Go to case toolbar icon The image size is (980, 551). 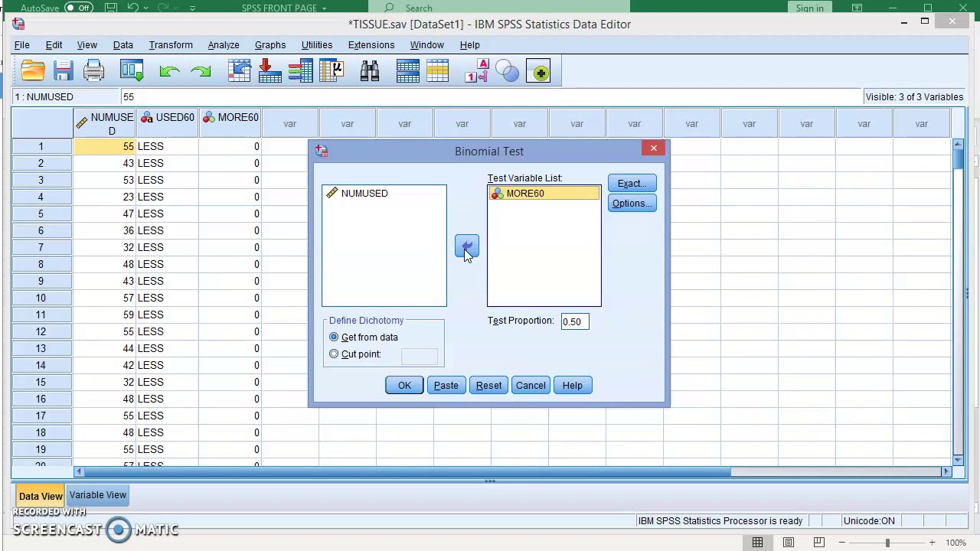point(240,72)
